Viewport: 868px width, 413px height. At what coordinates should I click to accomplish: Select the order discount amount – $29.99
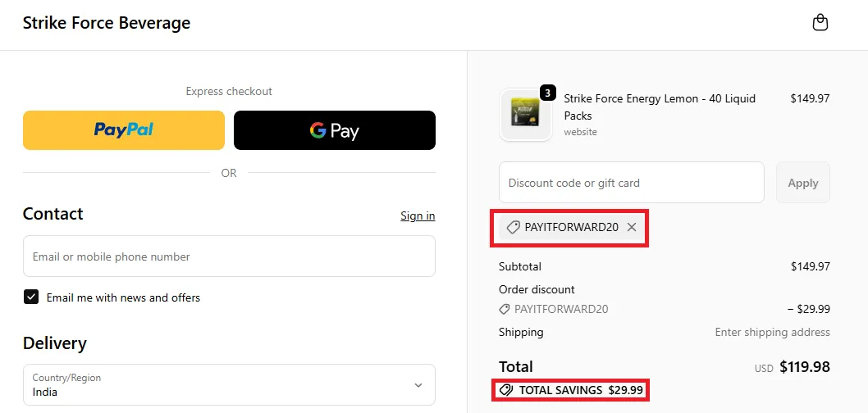pyautogui.click(x=808, y=309)
